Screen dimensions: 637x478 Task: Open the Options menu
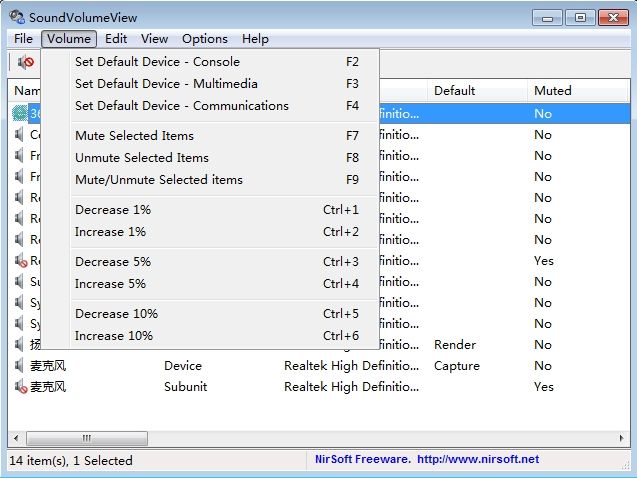click(x=205, y=39)
